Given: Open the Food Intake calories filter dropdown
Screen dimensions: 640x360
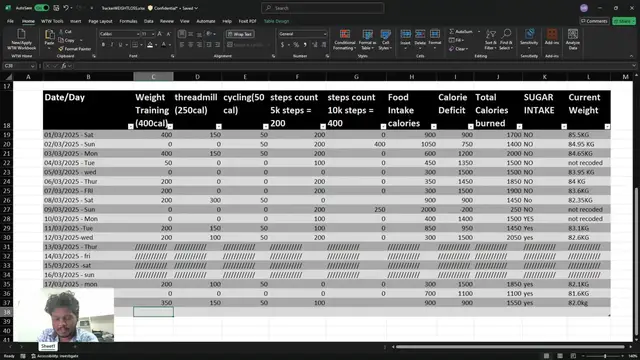Looking at the screenshot, I should tap(434, 127).
